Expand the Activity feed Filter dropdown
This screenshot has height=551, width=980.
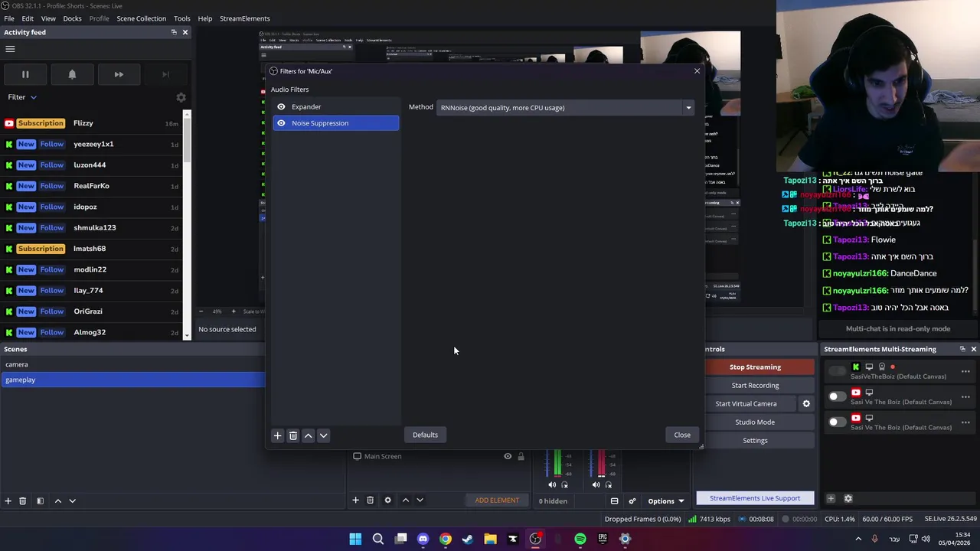(22, 97)
